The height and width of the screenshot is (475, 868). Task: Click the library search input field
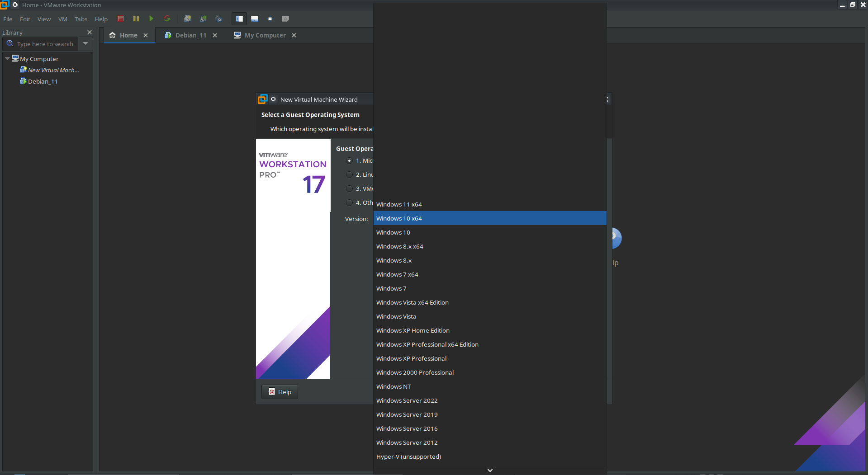tap(45, 44)
